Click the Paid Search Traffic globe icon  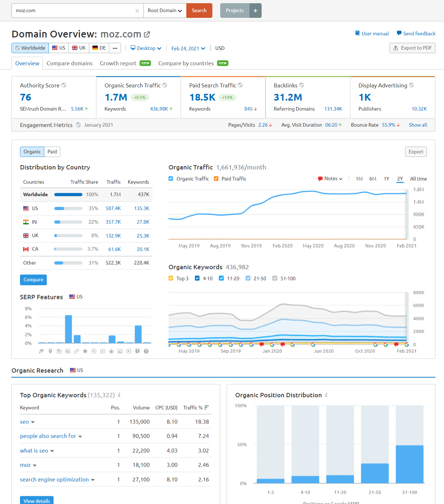[x=241, y=85]
